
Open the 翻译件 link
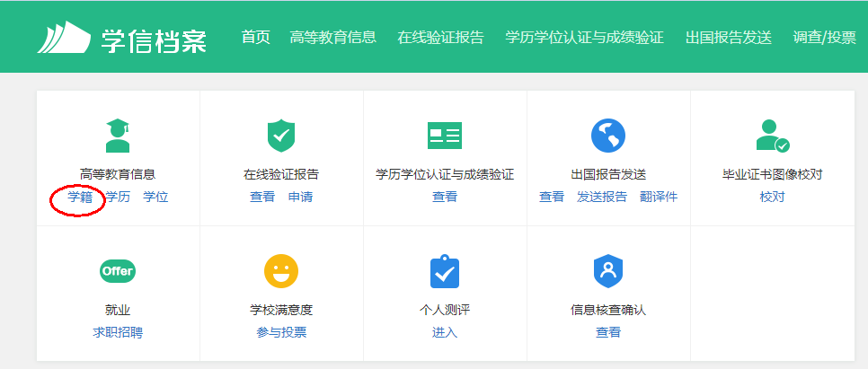(659, 198)
